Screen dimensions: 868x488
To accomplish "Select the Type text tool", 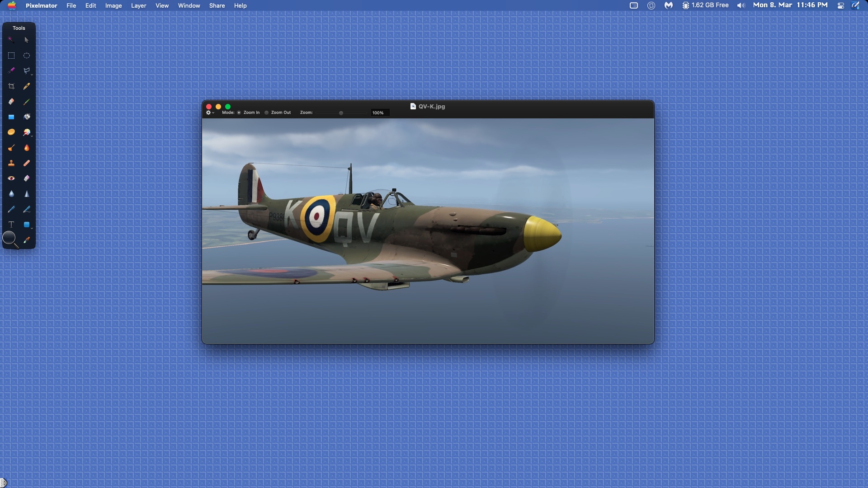I will click(x=11, y=225).
